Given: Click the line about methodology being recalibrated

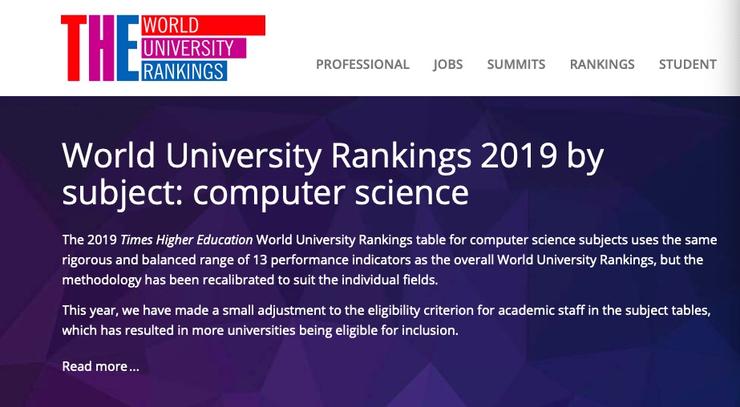Looking at the screenshot, I should [250, 280].
